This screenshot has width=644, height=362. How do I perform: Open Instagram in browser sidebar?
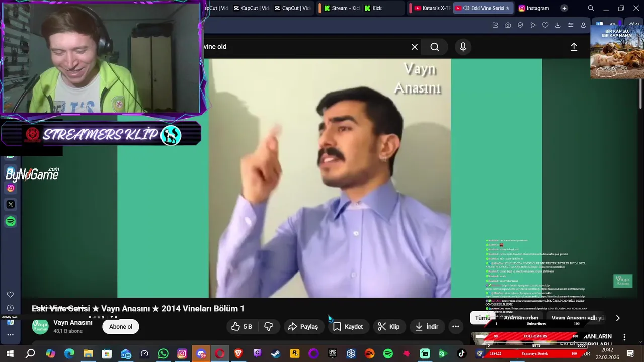11,188
